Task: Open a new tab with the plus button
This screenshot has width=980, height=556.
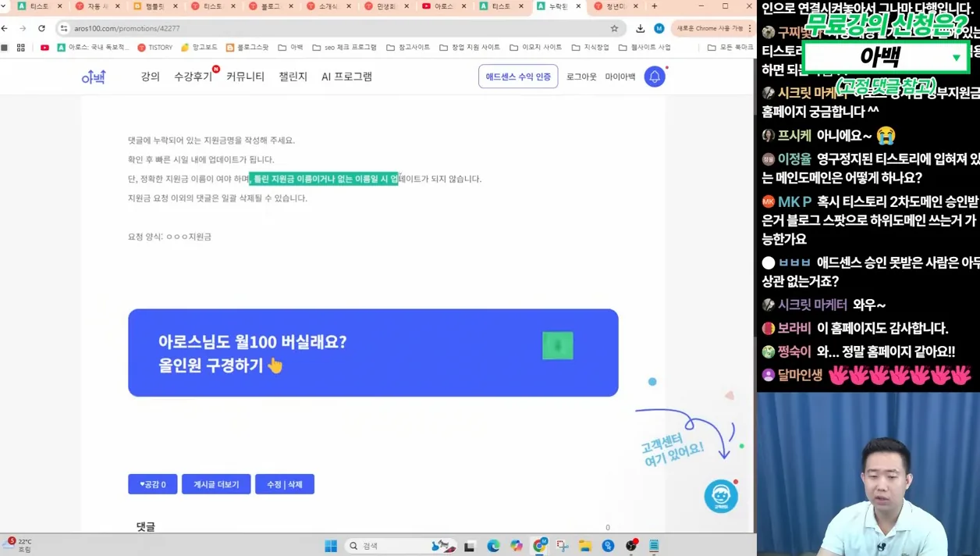Action: click(655, 6)
